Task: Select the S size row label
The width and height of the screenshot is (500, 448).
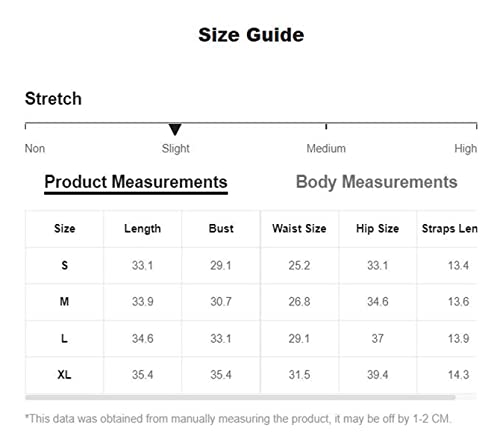Action: coord(64,265)
